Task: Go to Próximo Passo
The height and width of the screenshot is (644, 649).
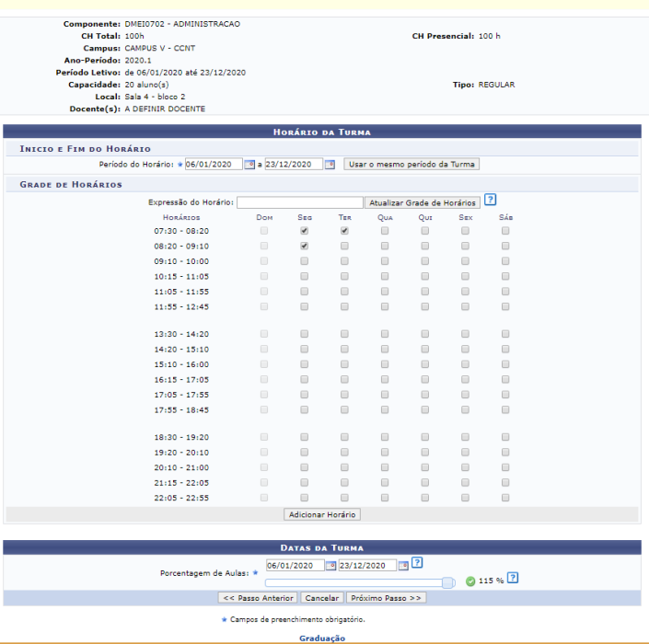Action: click(x=387, y=598)
